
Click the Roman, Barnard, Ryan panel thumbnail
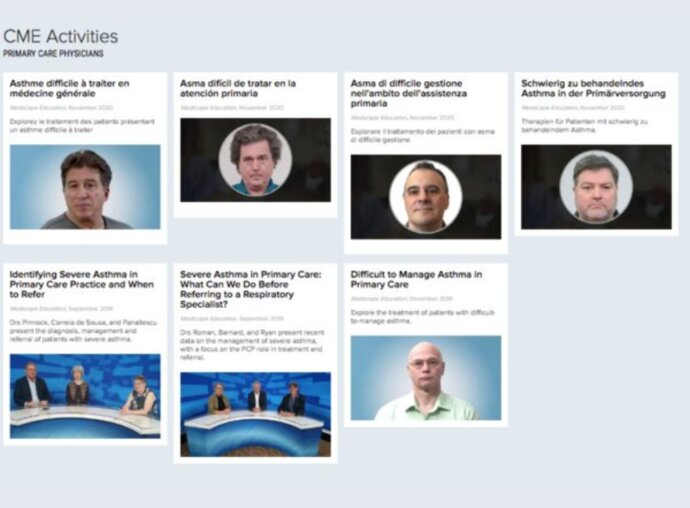(x=255, y=414)
